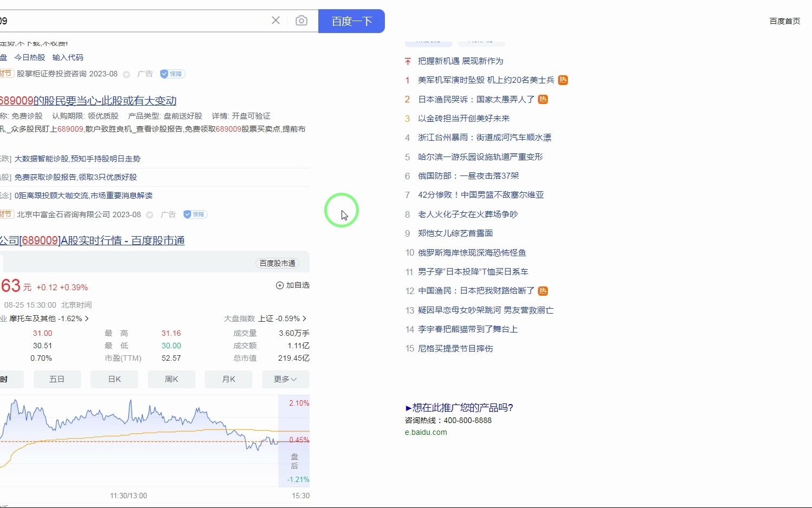Open hot search 哈尔滨一游乐园设施轨道严重变形
This screenshot has width=812, height=508.
pyautogui.click(x=480, y=157)
